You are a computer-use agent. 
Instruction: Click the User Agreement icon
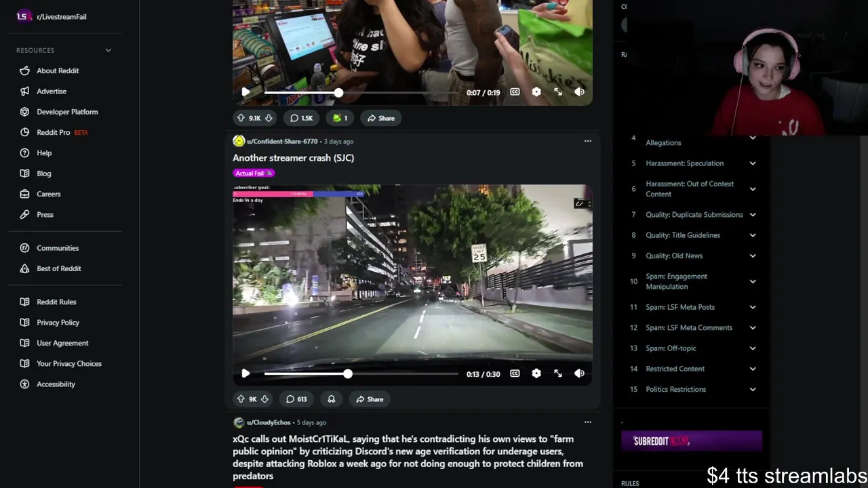tap(25, 343)
